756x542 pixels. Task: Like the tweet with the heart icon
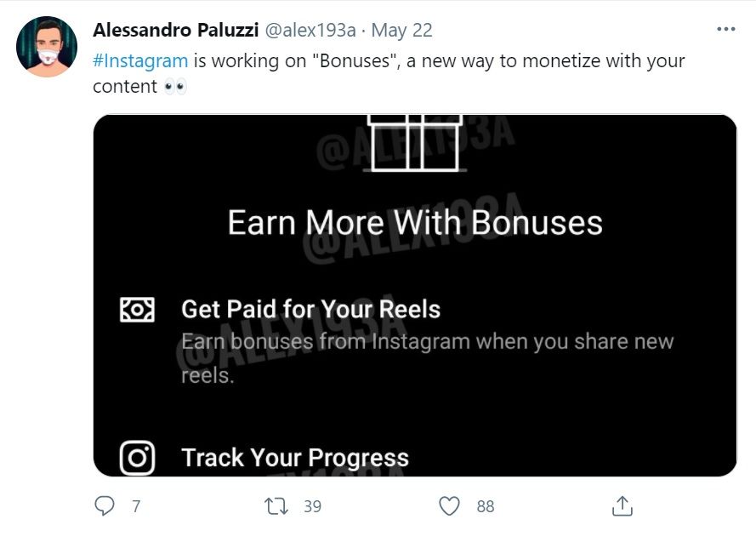pos(449,506)
